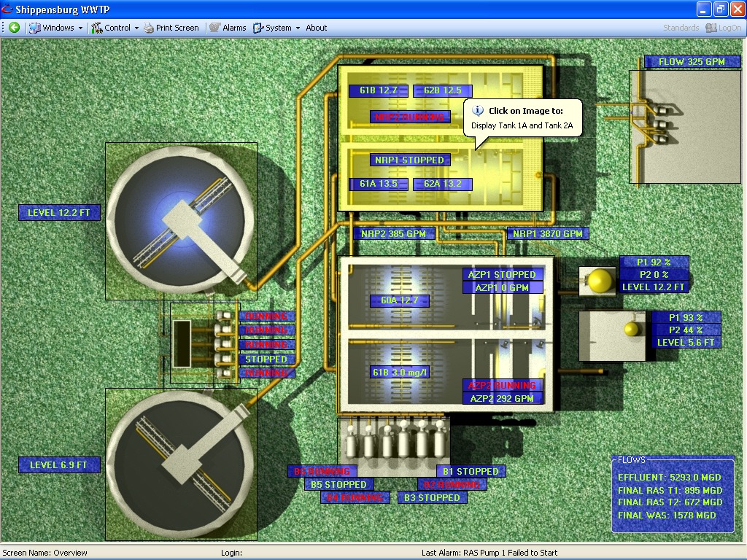747x560 pixels.
Task: Click the upper circular clarifier tank image
Action: (180, 220)
